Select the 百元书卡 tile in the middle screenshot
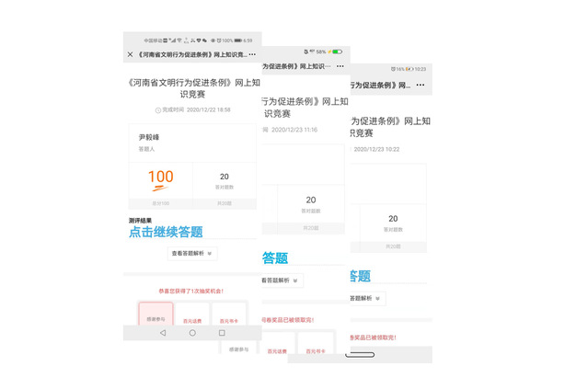 tap(314, 349)
